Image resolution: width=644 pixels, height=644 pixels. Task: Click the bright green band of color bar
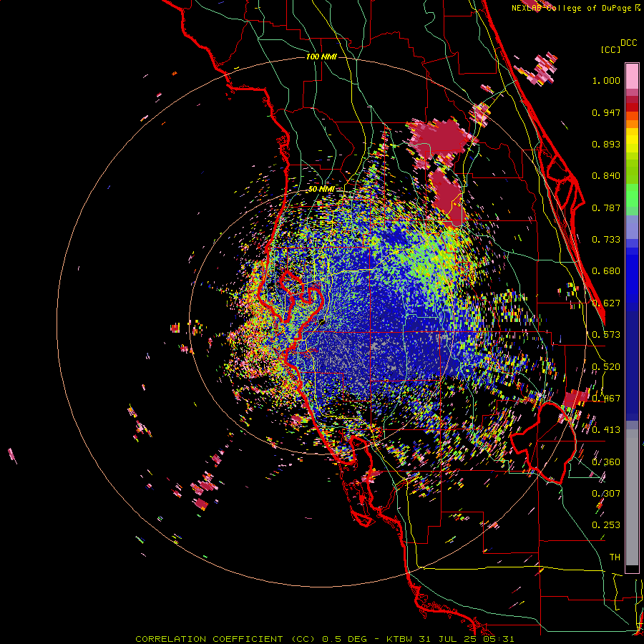coord(632,195)
